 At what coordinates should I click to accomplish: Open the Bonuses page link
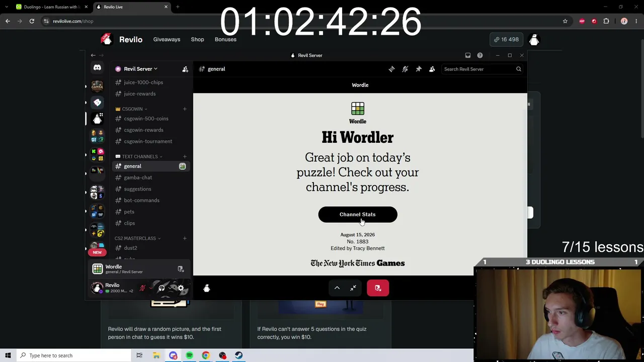225,39
